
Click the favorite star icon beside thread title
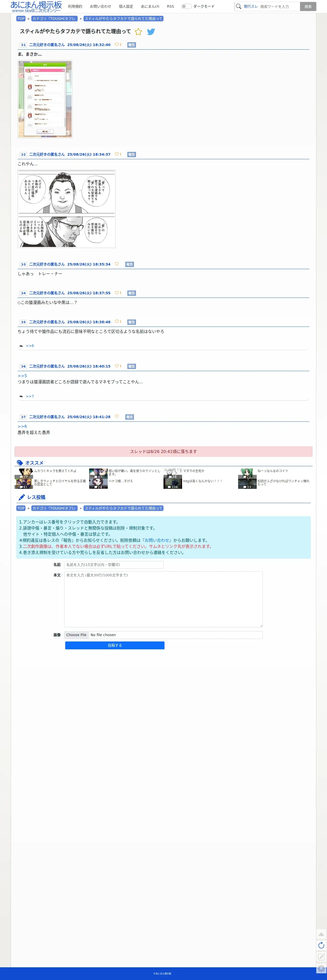pyautogui.click(x=138, y=32)
